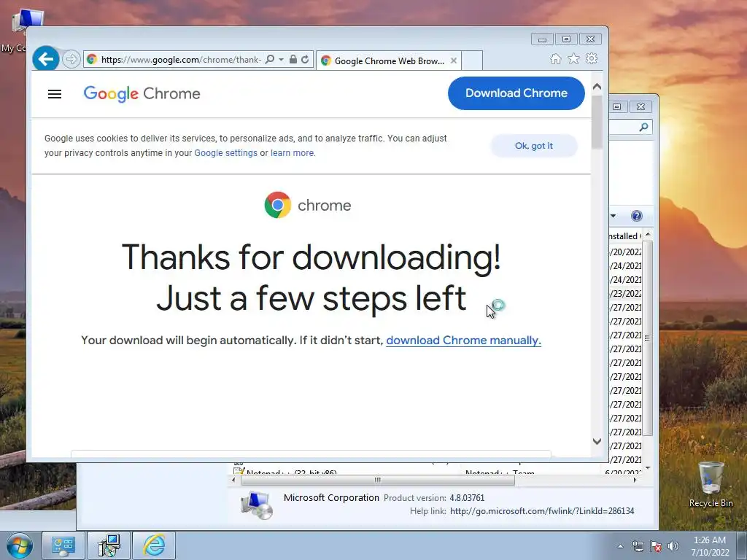Screen dimensions: 747x560
Task: Open Control Panel from the taskbar
Action: pyautogui.click(x=63, y=545)
